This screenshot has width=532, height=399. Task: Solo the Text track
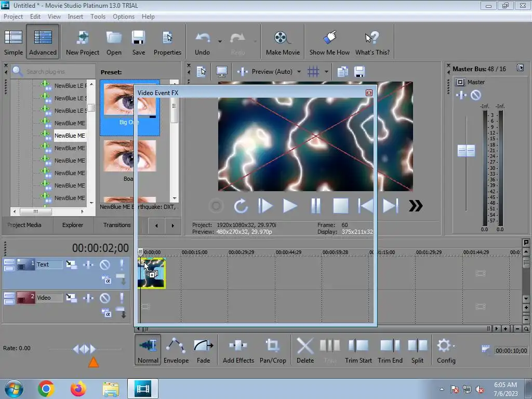click(122, 264)
